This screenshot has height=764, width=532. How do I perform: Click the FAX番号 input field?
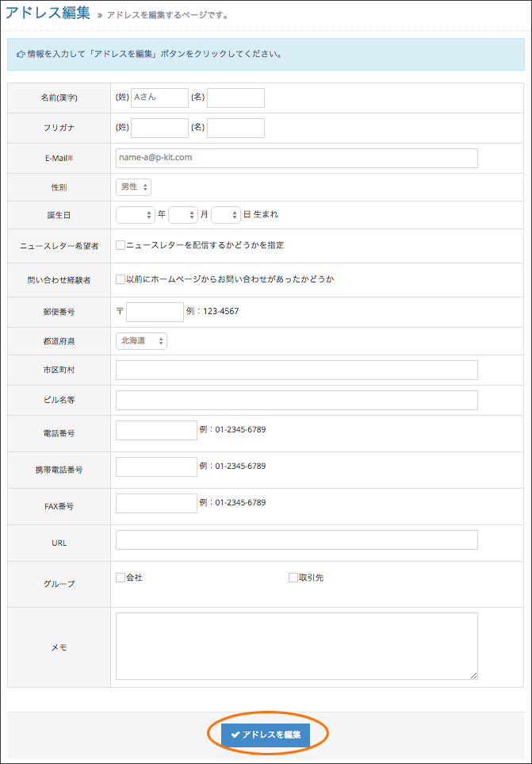(156, 503)
